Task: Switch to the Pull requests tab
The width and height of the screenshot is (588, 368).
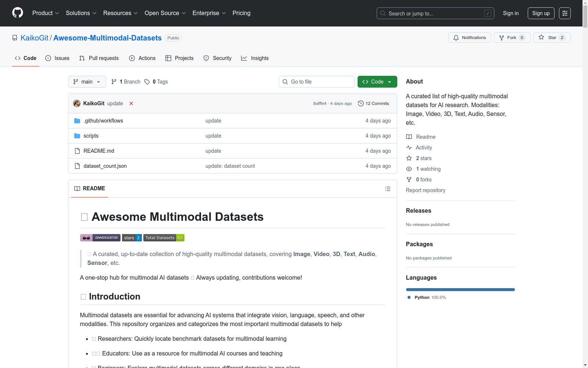Action: pyautogui.click(x=99, y=58)
